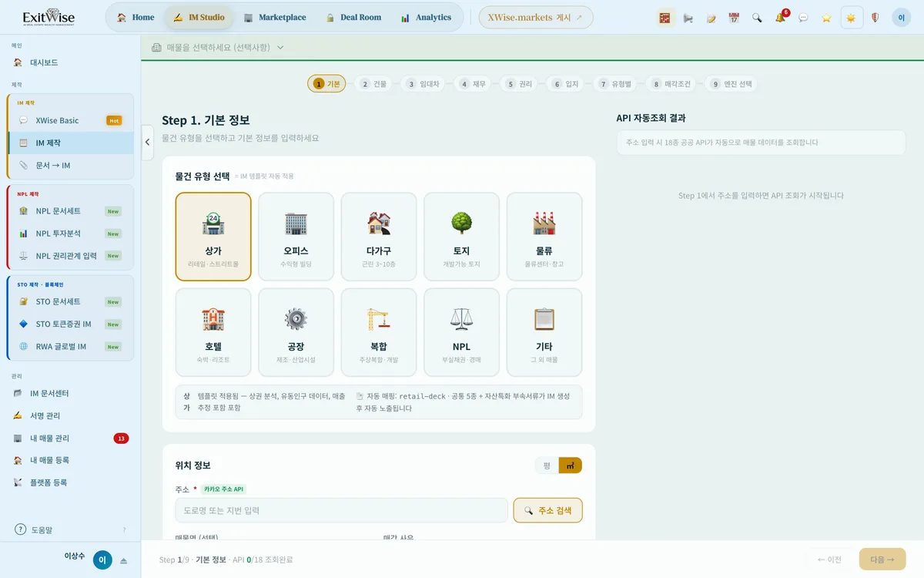924x578 pixels.
Task: Jump to step 2 건물
Action: point(373,84)
